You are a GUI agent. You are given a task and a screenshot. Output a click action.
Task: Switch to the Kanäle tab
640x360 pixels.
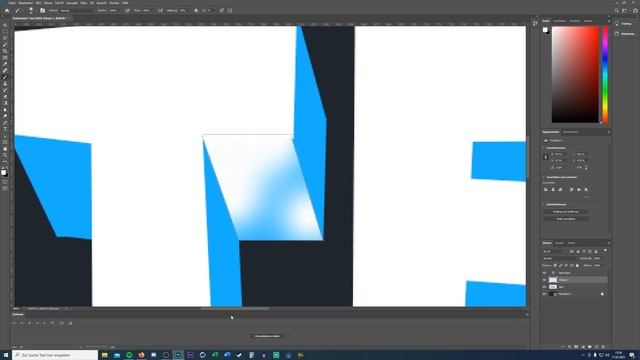click(559, 243)
